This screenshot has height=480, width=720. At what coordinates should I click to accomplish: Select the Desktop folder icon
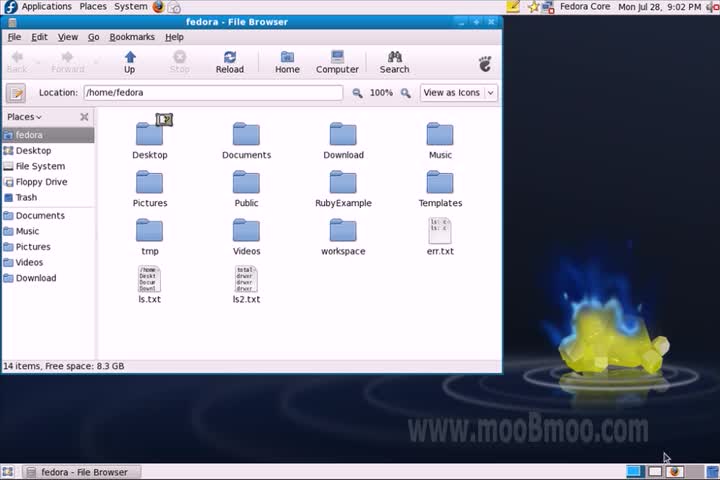(150, 134)
